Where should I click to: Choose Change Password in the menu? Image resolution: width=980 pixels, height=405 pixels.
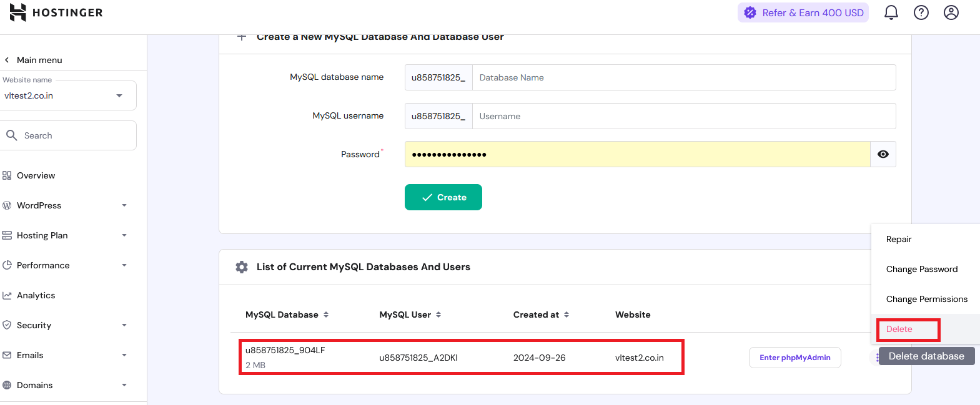point(922,269)
